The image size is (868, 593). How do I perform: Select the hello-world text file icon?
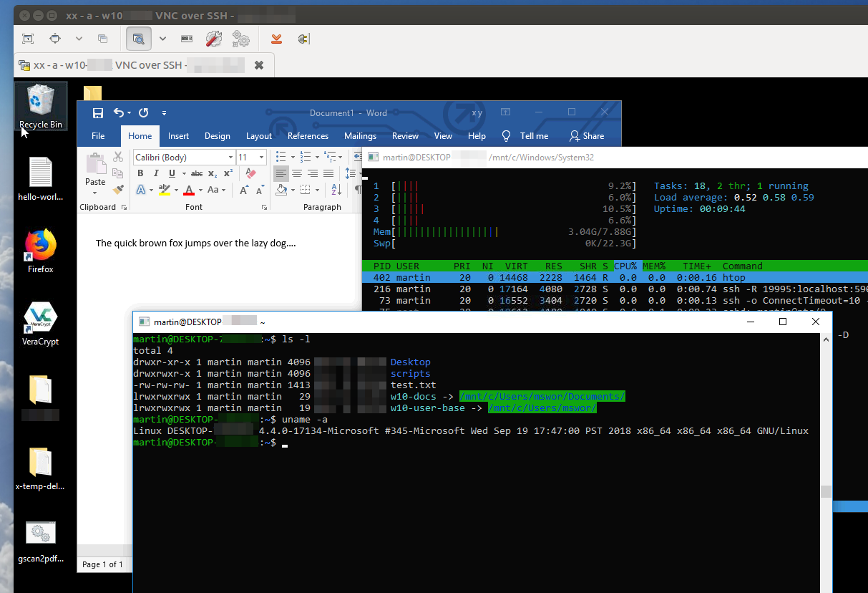(x=41, y=179)
